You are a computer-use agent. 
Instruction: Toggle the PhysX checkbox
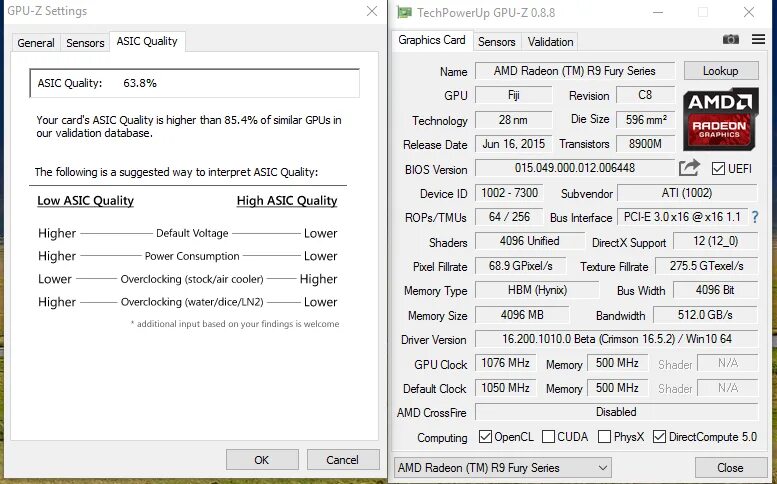point(604,436)
